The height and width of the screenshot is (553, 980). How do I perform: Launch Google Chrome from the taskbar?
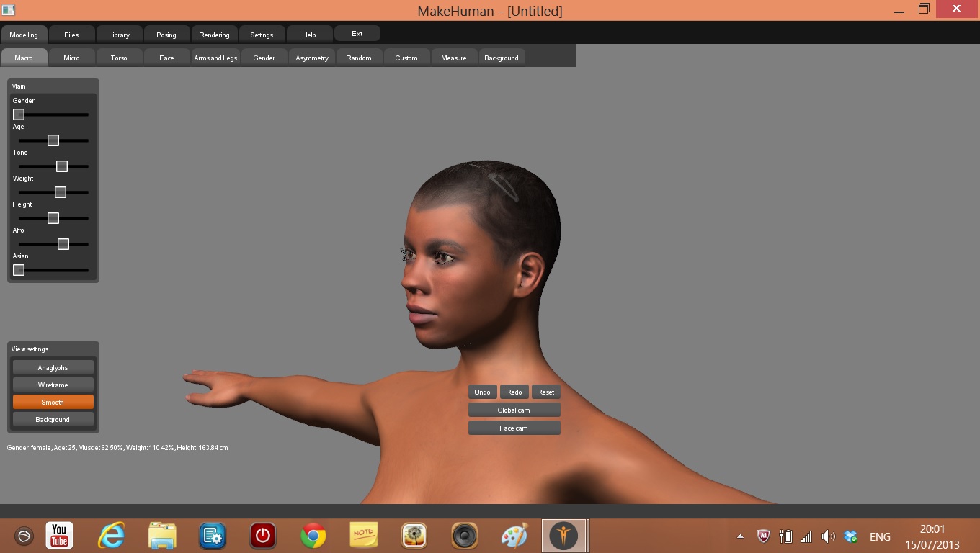coord(313,535)
